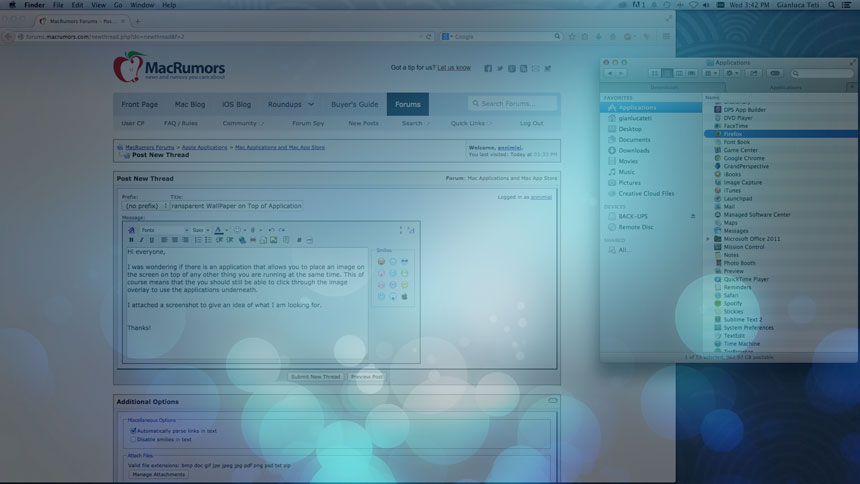Switch Finder to Cover Flow view
The width and height of the screenshot is (860, 484).
pyautogui.click(x=692, y=73)
